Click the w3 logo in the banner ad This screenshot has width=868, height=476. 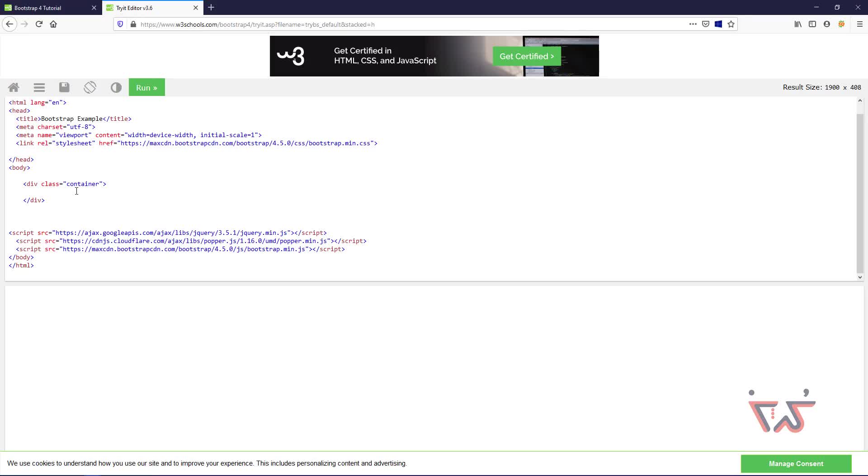pos(291,56)
